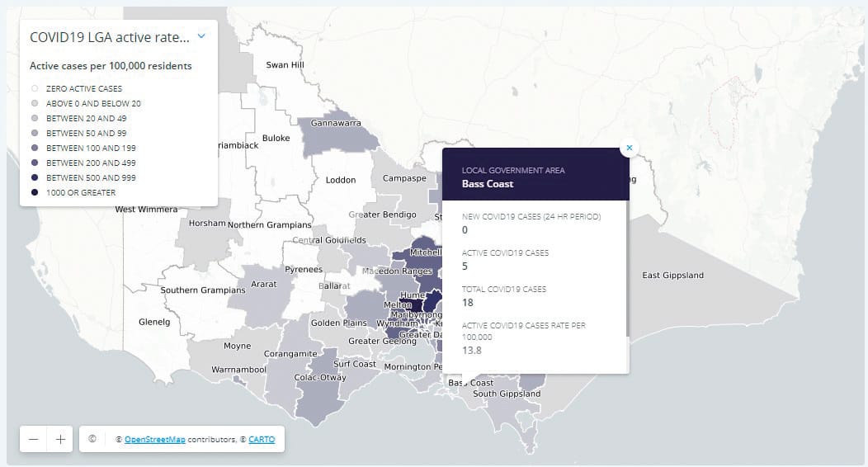Image resolution: width=868 pixels, height=467 pixels.
Task: Click the Golden Plains map label
Action: tap(339, 323)
